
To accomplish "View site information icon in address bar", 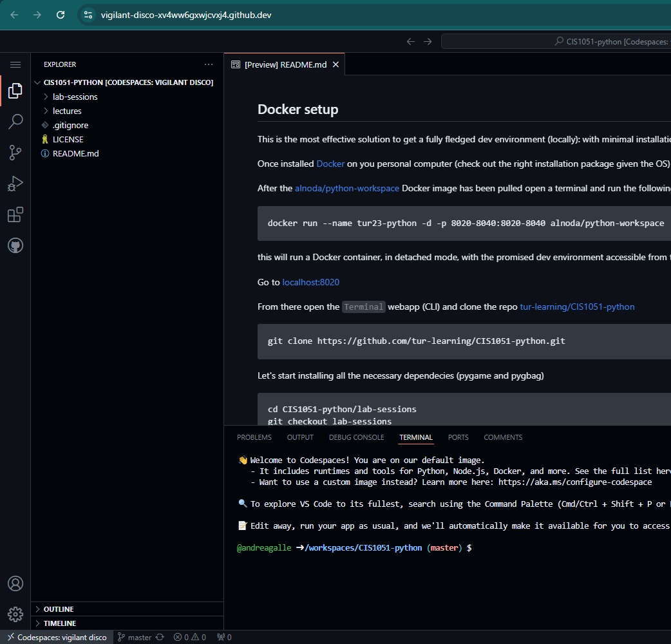I will pos(88,15).
